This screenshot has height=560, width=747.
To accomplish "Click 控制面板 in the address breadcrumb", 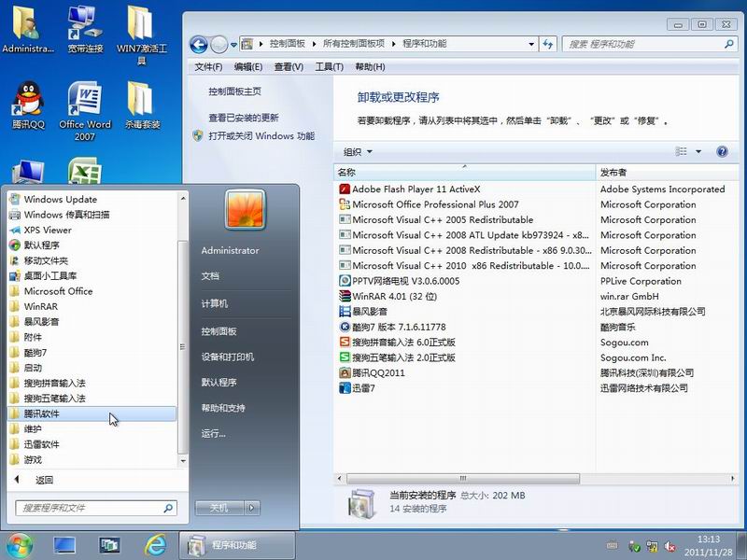I will point(288,44).
